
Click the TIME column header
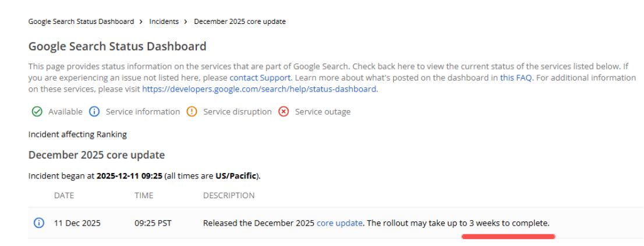[x=144, y=195]
